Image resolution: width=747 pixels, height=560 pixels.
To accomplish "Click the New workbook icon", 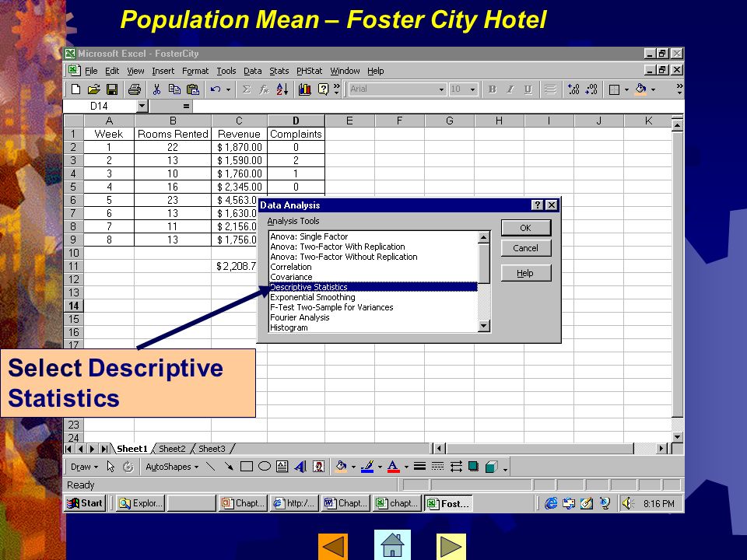I will (x=75, y=89).
